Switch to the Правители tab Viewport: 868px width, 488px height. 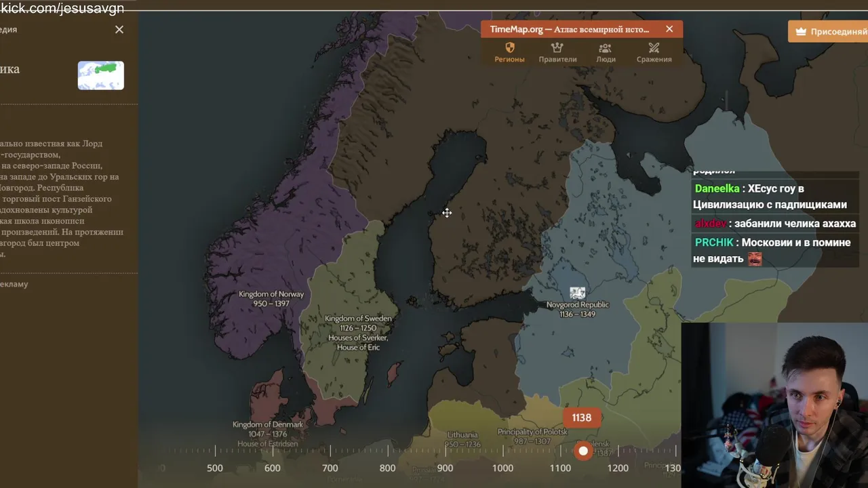557,52
